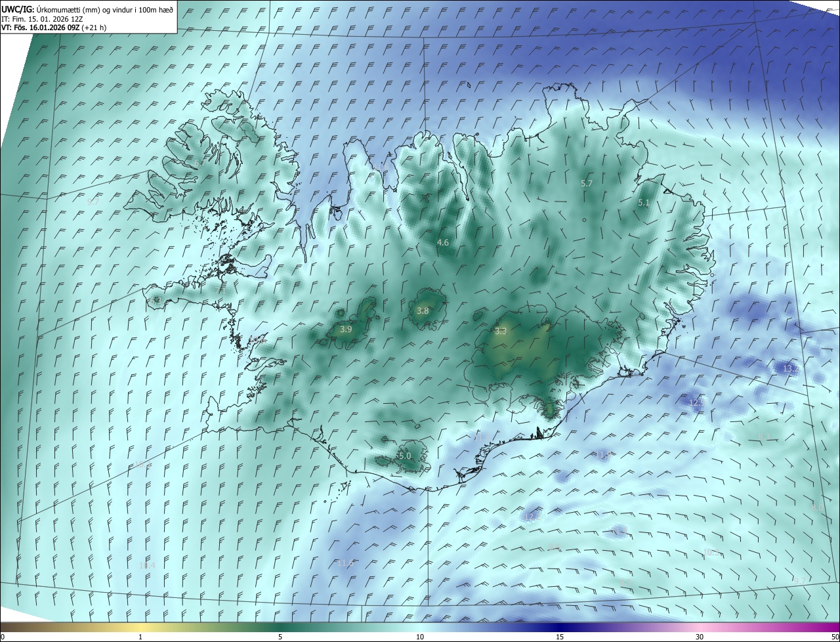Image resolution: width=840 pixels, height=642 pixels.
Task: Click the 30 tick on the color scale
Action: point(700,637)
